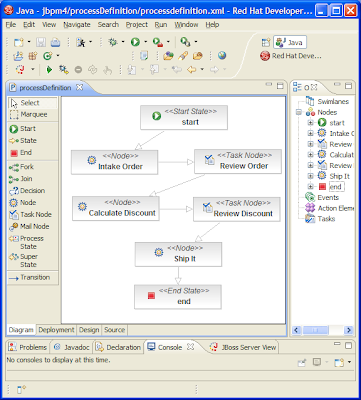Open the Project menu

[136, 25]
